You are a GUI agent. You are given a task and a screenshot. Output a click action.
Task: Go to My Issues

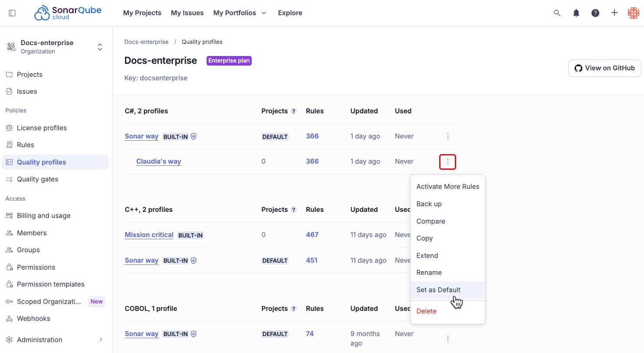(x=187, y=13)
